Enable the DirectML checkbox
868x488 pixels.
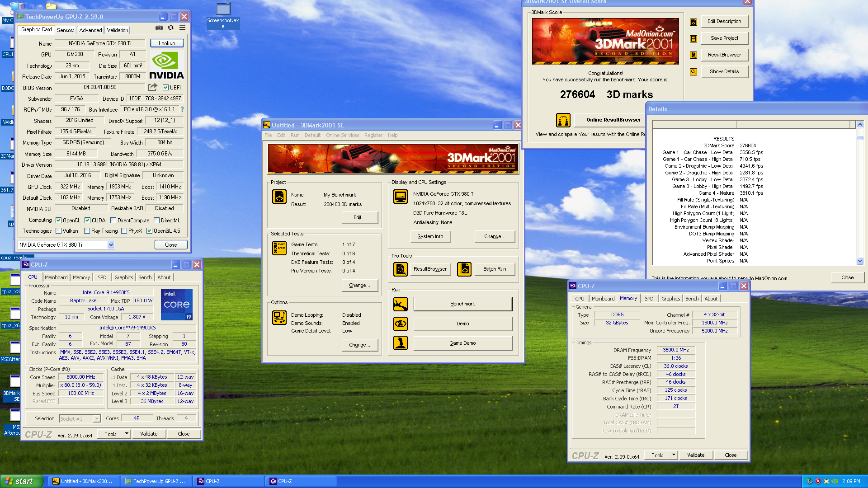click(156, 221)
